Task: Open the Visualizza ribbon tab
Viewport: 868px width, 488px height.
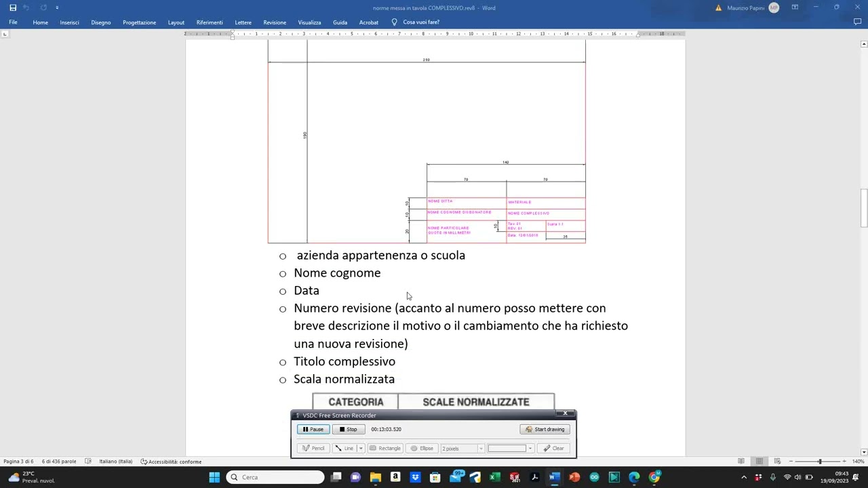Action: click(x=309, y=22)
